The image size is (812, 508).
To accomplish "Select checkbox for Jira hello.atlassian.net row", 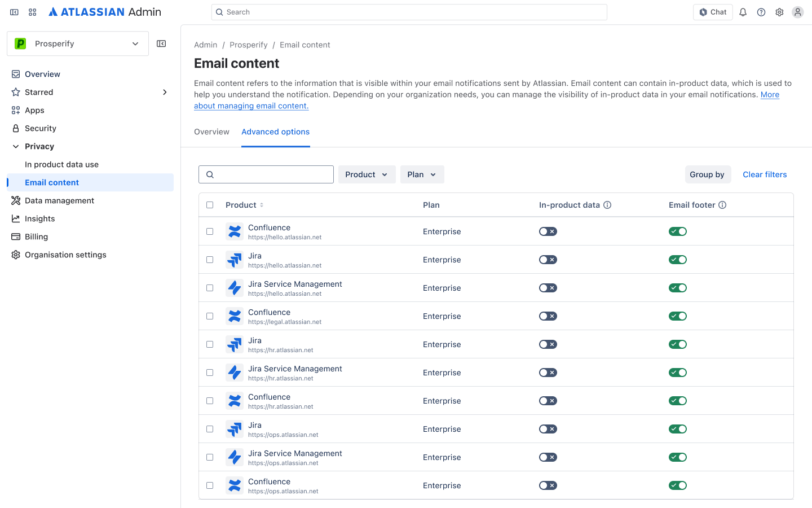I will tap(210, 260).
